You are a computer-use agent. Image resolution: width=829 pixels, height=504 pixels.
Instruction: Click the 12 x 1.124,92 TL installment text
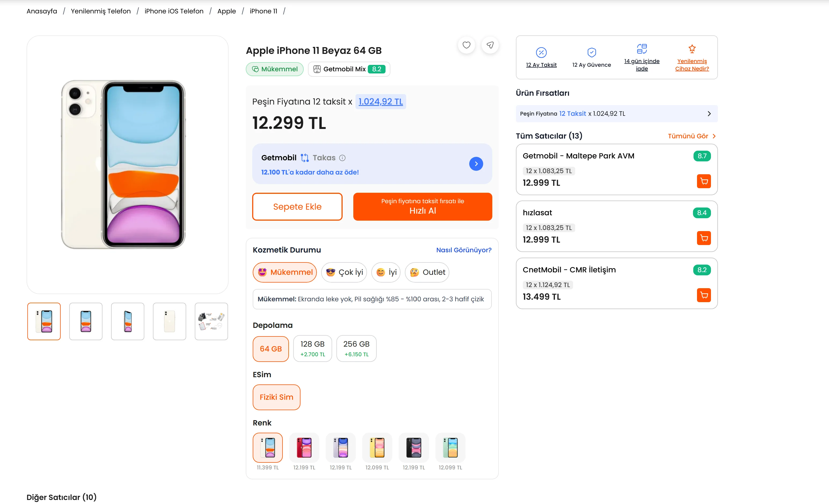(548, 285)
